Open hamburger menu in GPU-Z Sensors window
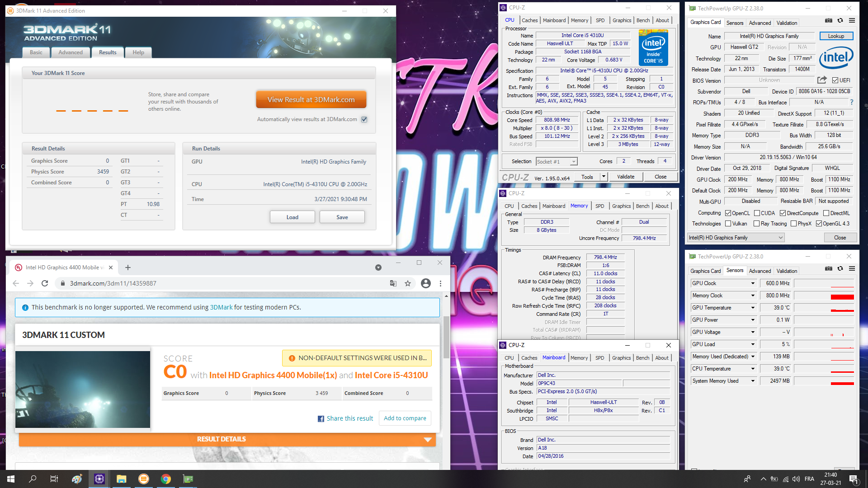Viewport: 868px width, 488px height. pos(852,269)
